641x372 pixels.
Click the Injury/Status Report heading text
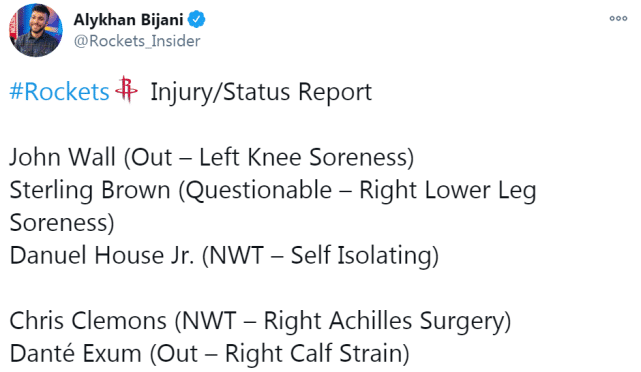click(x=261, y=92)
